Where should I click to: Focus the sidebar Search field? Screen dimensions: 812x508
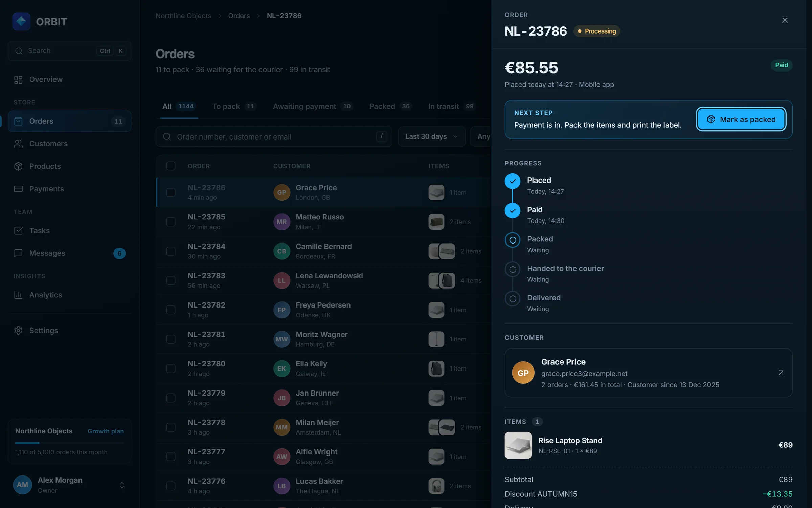pos(69,51)
